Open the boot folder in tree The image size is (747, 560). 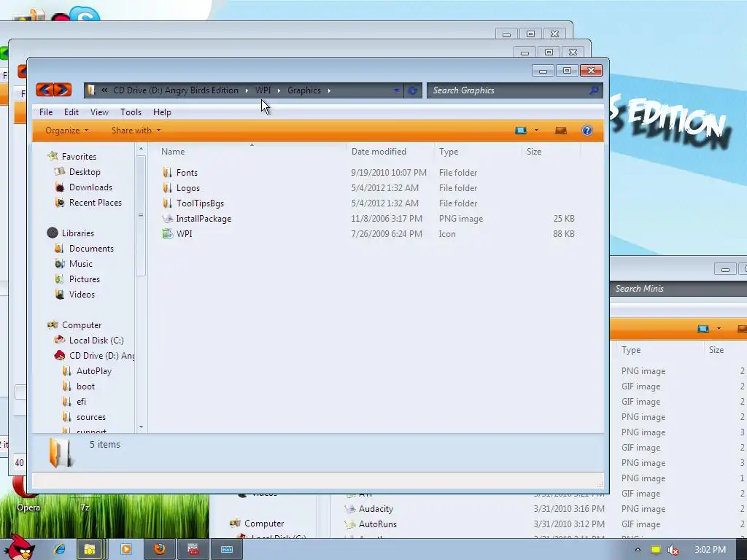pyautogui.click(x=85, y=386)
